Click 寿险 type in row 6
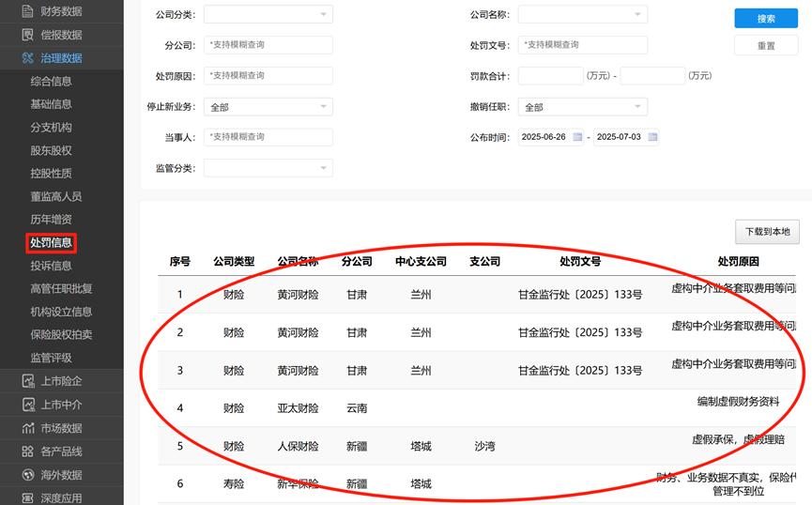 pyautogui.click(x=234, y=483)
